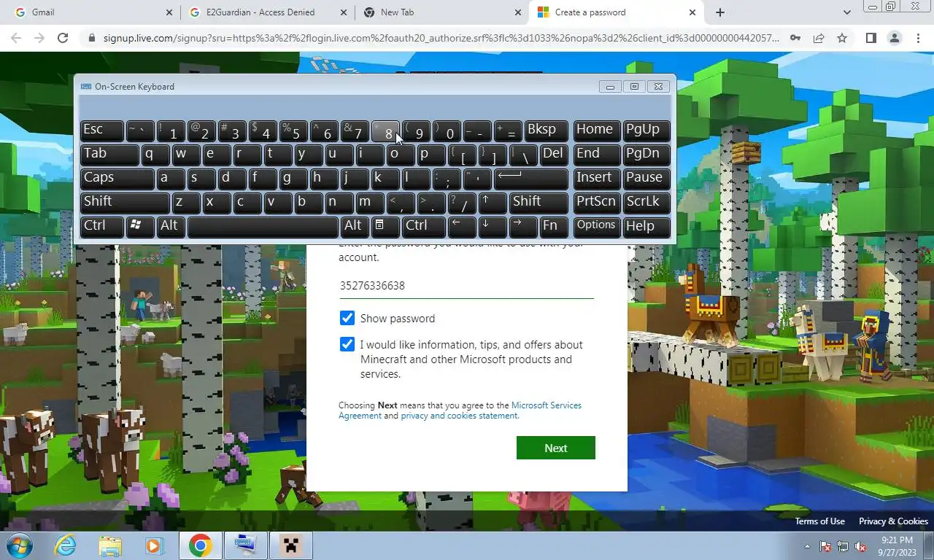The width and height of the screenshot is (934, 560).
Task: Toggle the Caps key on the keyboard
Action: coord(117,179)
